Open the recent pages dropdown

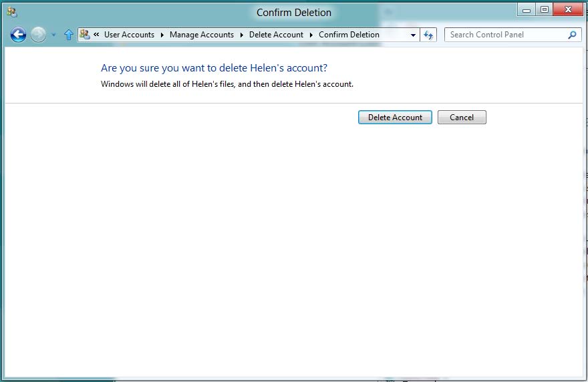54,35
